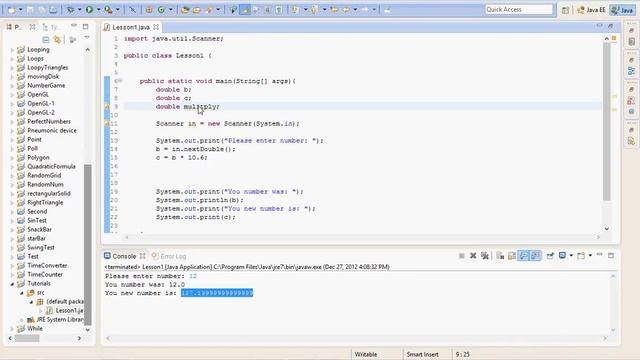Click the Package Explorer horizontal scrollbar thumb
Screen dimensions: 640x360
tap(27, 338)
